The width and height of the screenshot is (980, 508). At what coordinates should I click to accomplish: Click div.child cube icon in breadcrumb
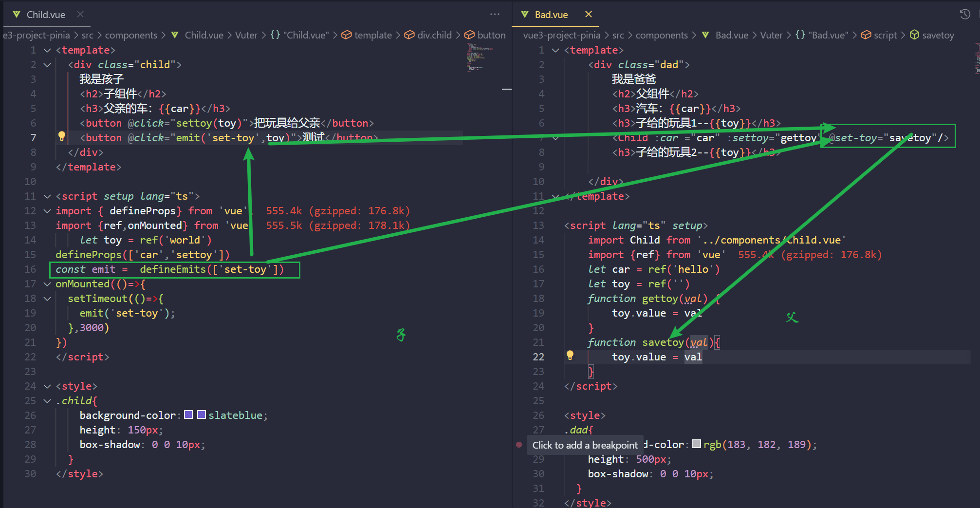[x=409, y=35]
